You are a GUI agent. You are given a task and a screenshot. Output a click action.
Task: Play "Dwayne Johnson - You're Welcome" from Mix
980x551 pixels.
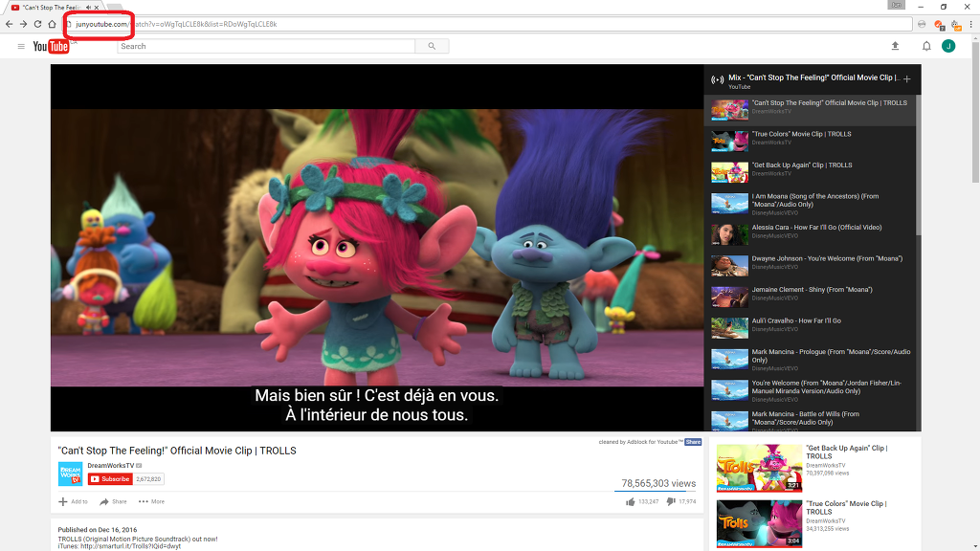(810, 266)
